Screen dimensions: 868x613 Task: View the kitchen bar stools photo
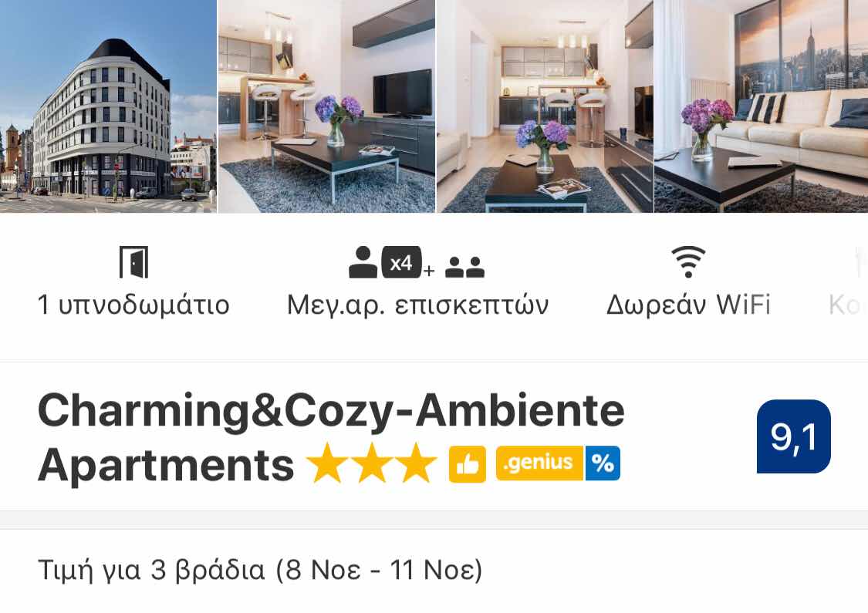[x=326, y=106]
